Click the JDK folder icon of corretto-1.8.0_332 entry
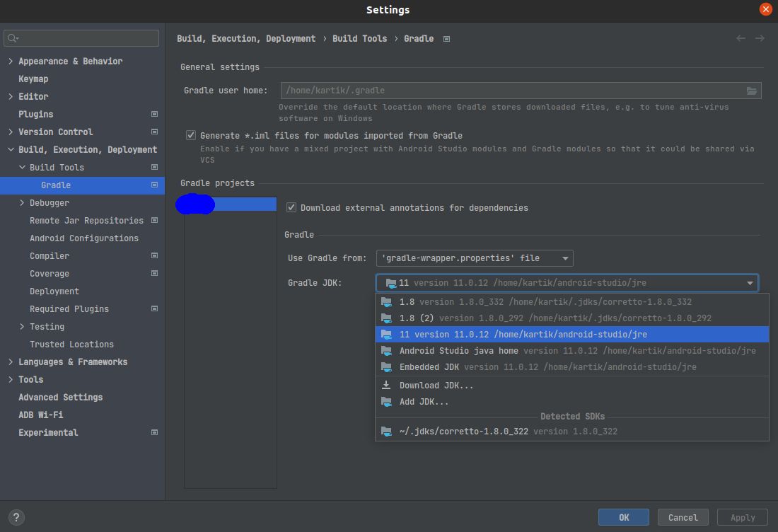This screenshot has height=532, width=778. [x=386, y=302]
